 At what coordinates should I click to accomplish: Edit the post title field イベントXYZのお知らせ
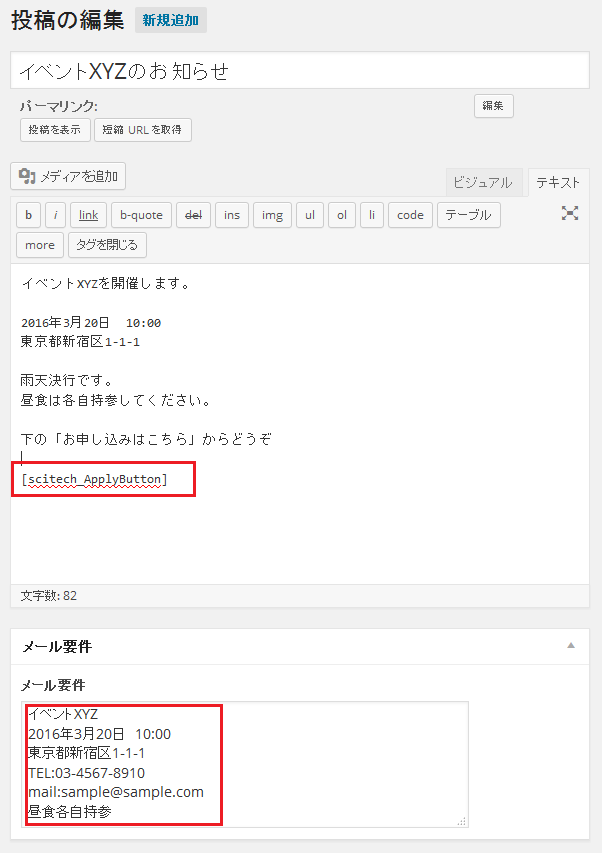(x=300, y=71)
